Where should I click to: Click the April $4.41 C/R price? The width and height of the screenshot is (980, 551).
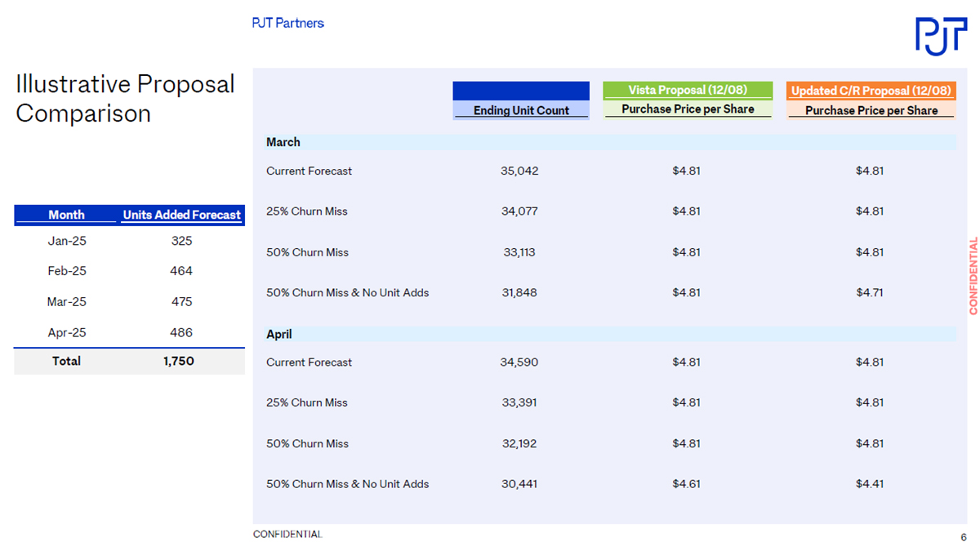point(869,483)
